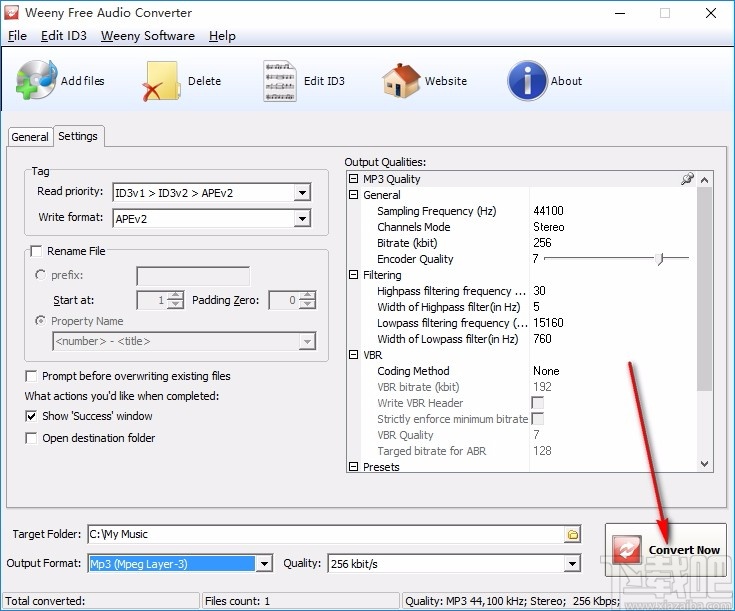735x611 pixels.
Task: Open the Website house icon
Action: point(401,81)
